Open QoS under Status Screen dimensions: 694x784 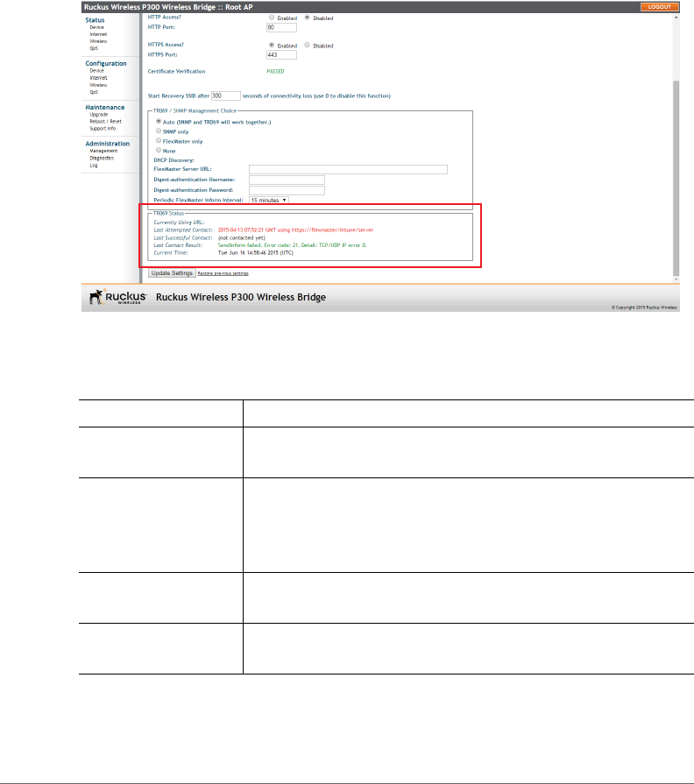pyautogui.click(x=94, y=48)
